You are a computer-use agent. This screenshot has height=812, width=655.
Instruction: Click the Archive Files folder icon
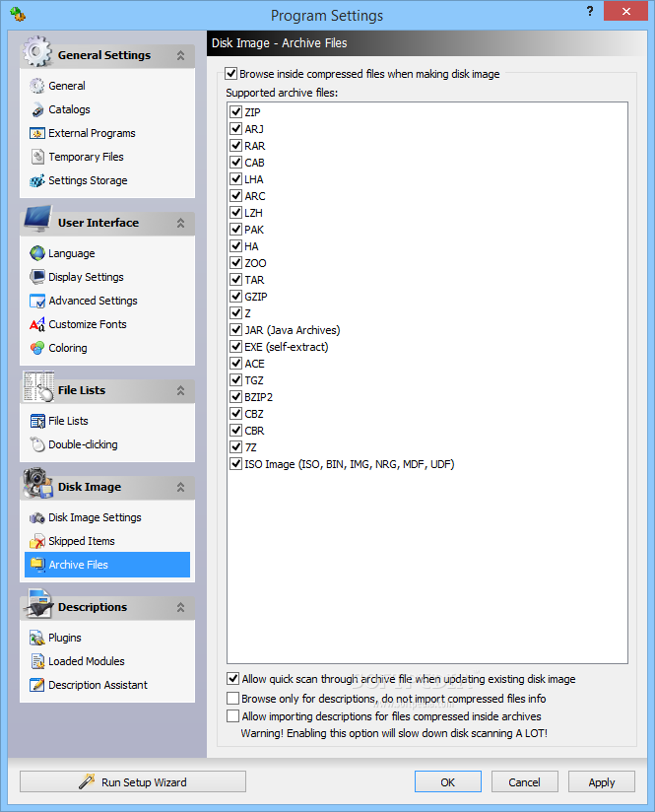click(37, 565)
